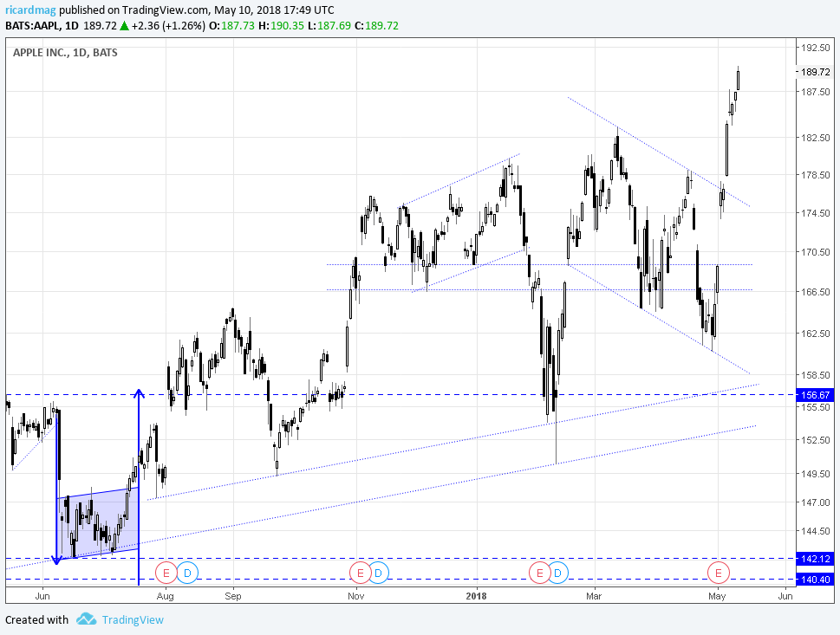840x635 pixels.
Task: Click the +2.36 (+1.26%) change value
Action: click(168, 26)
